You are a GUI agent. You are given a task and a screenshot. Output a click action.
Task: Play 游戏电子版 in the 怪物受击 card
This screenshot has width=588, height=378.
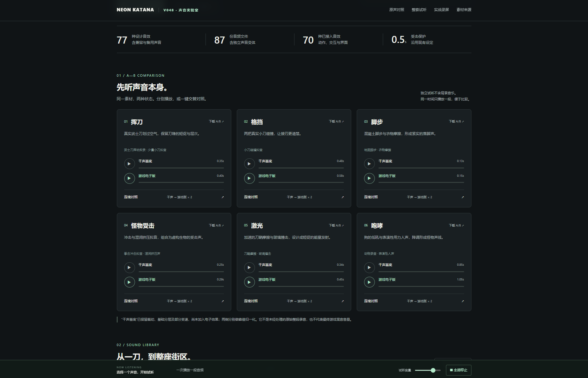pyautogui.click(x=129, y=282)
